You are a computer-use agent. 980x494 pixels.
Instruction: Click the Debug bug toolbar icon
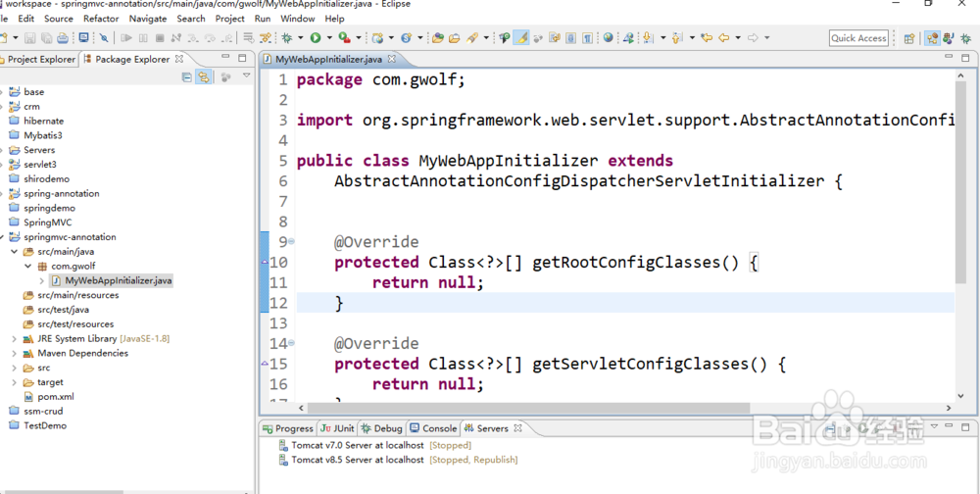pyautogui.click(x=287, y=38)
